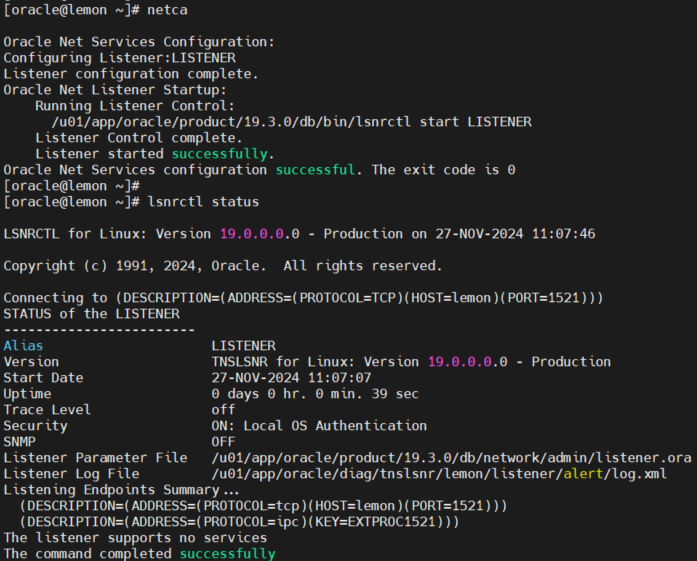
Task: Click 'LSNRCTL for Linux: Version' text
Action: pos(107,234)
